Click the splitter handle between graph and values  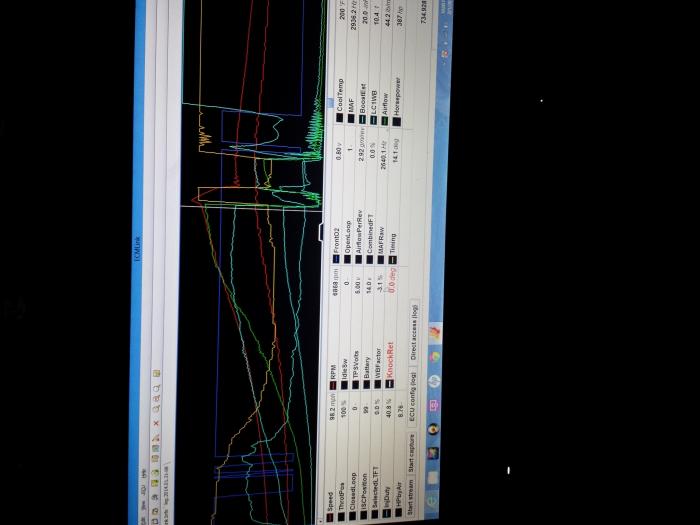click(x=321, y=233)
